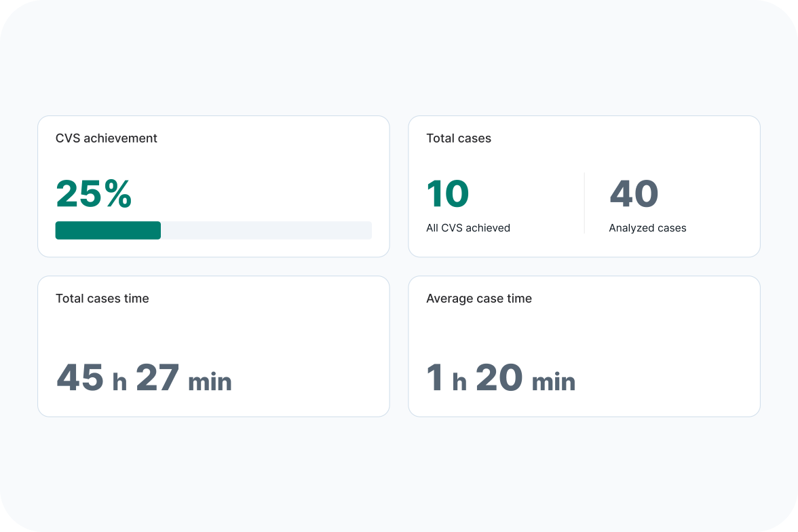
Task: Select the All CVS achieved label
Action: tap(468, 228)
